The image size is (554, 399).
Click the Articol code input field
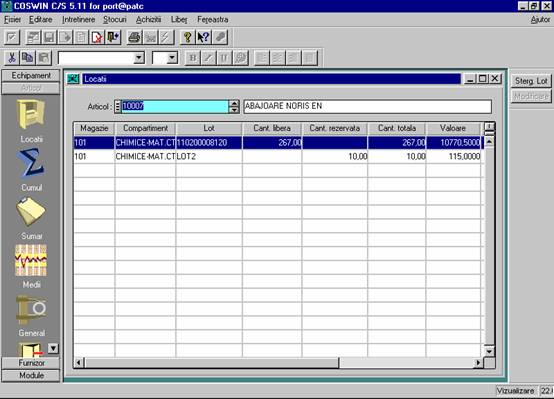point(175,106)
